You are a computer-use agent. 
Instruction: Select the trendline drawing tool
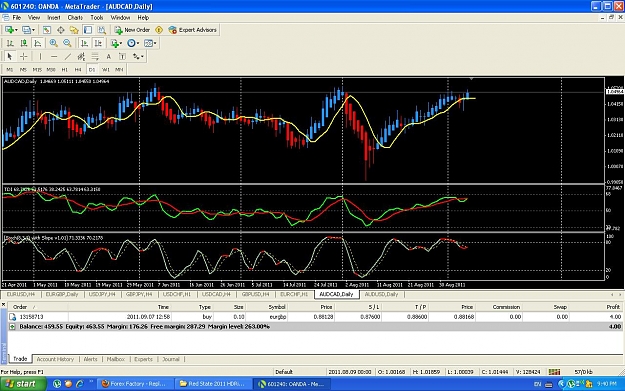[x=68, y=57]
